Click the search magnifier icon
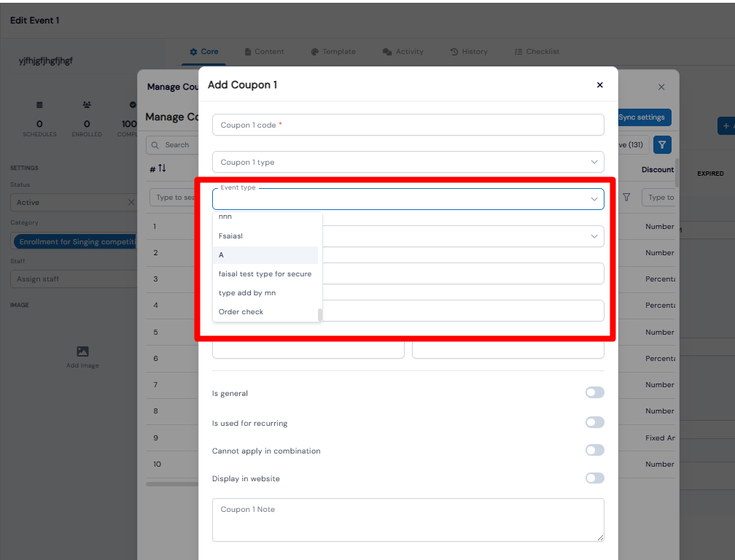Image resolution: width=735 pixels, height=560 pixels. click(155, 145)
